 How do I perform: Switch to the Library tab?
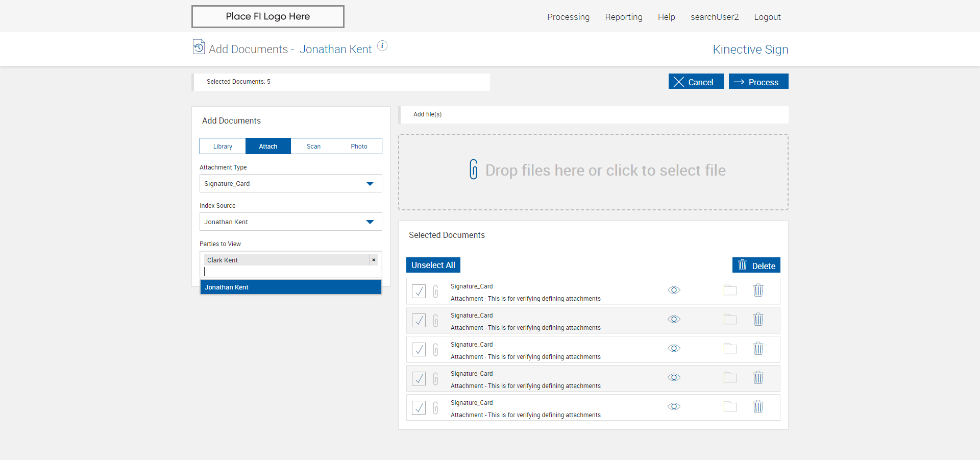click(223, 147)
